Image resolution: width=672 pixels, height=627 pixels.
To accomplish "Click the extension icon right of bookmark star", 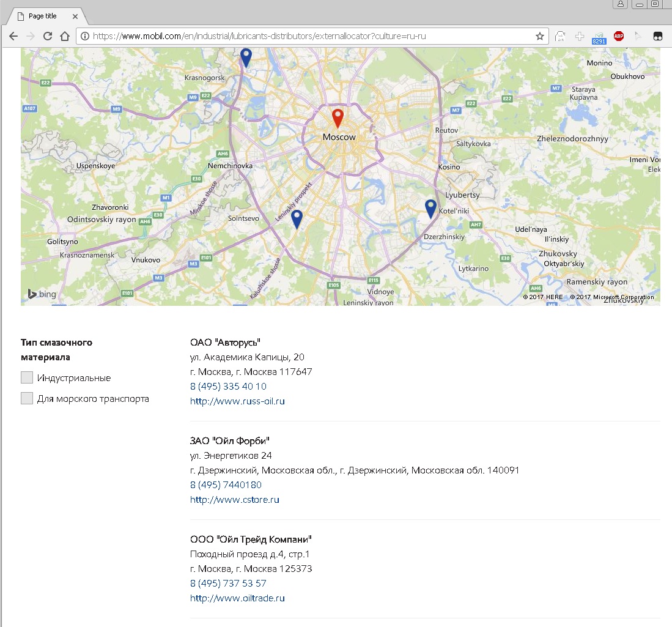I will (560, 37).
